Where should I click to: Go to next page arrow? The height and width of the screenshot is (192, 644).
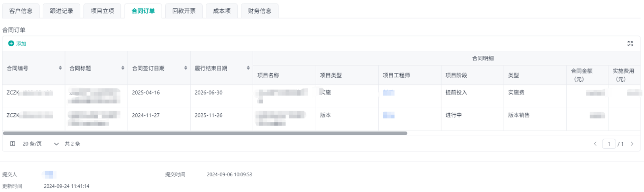click(x=632, y=144)
